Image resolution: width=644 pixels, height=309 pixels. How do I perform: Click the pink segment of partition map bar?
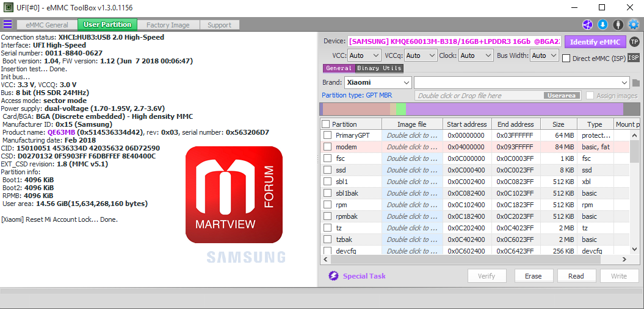click(x=356, y=109)
